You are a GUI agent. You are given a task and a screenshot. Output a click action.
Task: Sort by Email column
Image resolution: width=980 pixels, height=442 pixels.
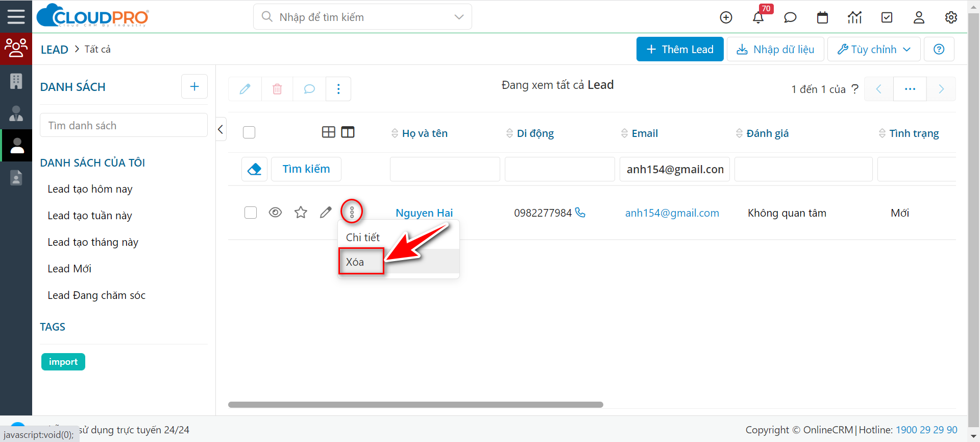pyautogui.click(x=640, y=133)
